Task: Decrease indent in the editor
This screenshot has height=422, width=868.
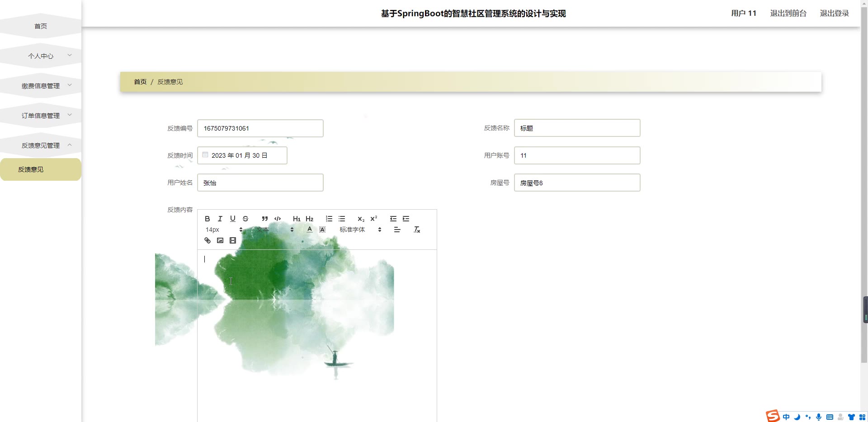Action: (393, 219)
